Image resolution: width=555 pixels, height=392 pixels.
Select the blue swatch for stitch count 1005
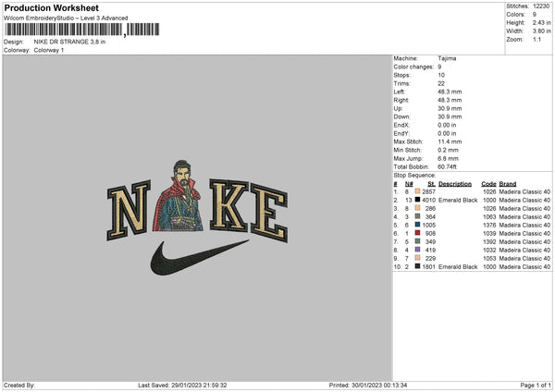point(418,225)
